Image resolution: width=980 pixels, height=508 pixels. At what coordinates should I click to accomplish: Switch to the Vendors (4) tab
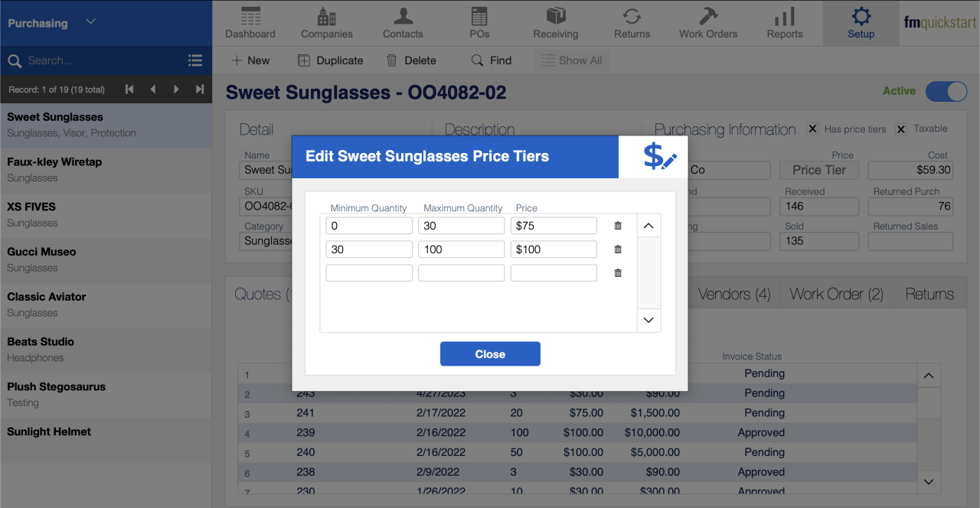[x=734, y=294]
